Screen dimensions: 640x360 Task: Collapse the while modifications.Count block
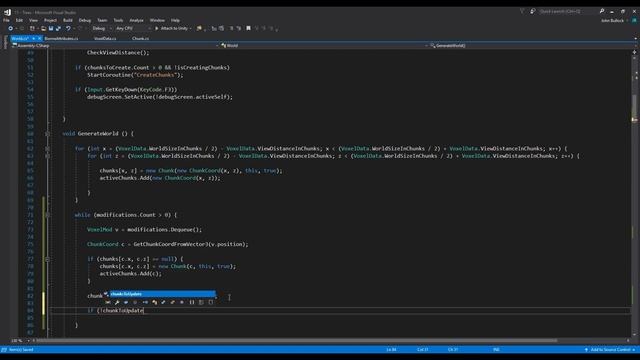point(47,215)
